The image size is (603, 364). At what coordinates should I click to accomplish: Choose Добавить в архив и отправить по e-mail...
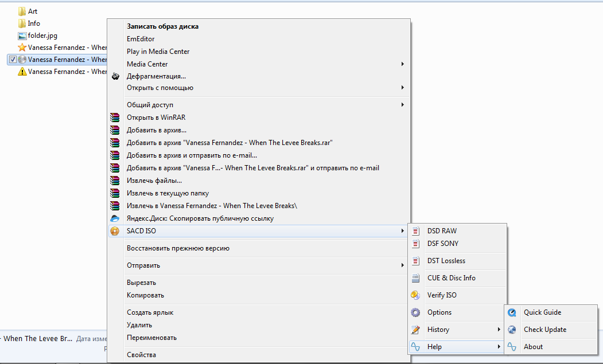[x=192, y=155]
